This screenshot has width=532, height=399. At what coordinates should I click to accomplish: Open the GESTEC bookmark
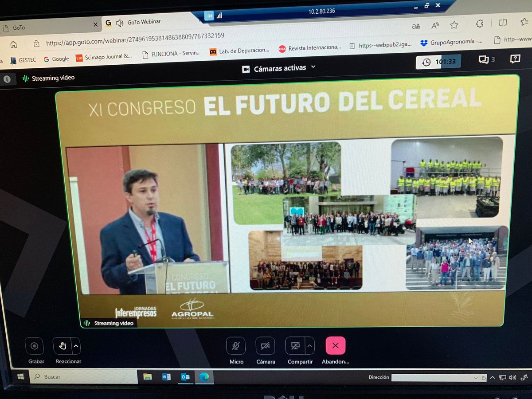click(23, 60)
